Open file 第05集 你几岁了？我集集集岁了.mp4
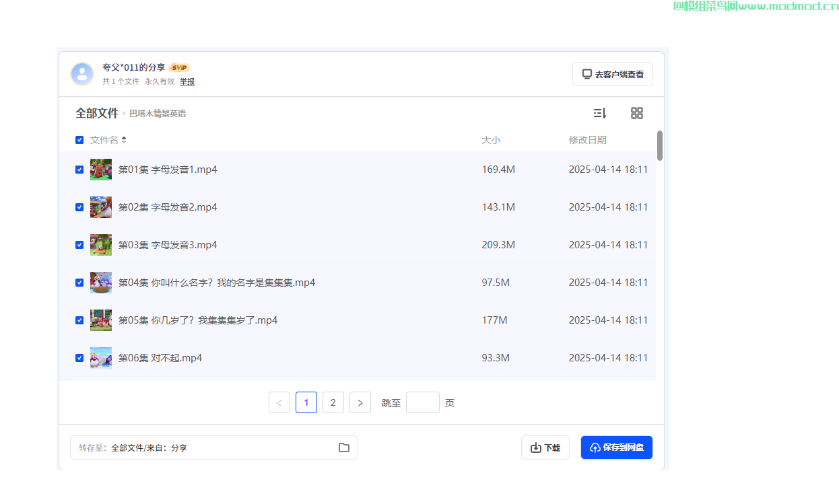Viewport: 839px width, 504px height. pyautogui.click(x=198, y=320)
